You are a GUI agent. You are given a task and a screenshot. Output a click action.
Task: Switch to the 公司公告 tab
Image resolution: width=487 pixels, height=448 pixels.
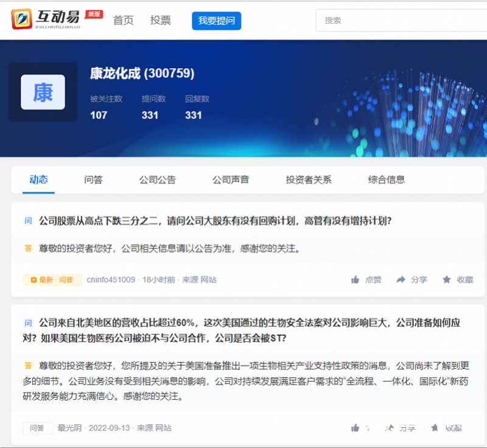pos(158,180)
